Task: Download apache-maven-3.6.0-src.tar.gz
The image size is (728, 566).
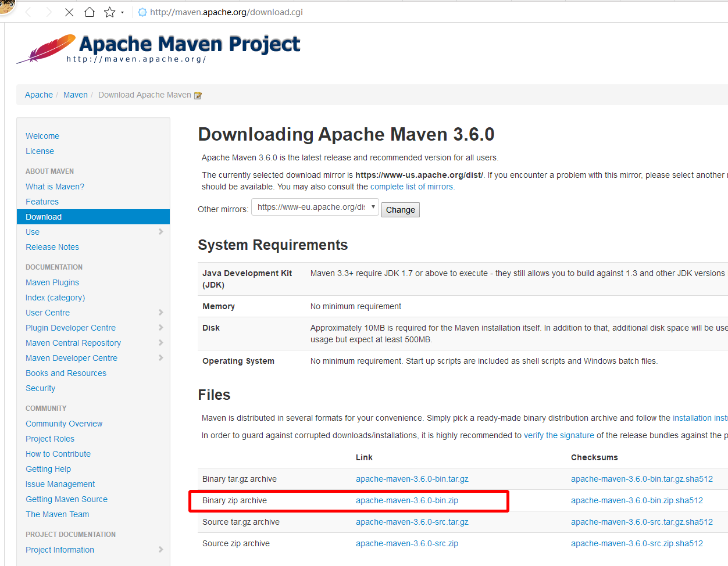Action: [x=412, y=522]
